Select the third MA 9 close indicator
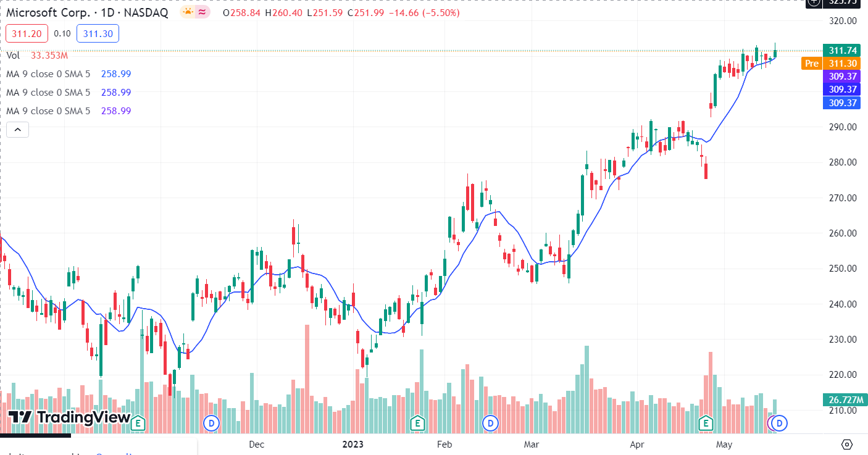868x455 pixels. click(48, 111)
